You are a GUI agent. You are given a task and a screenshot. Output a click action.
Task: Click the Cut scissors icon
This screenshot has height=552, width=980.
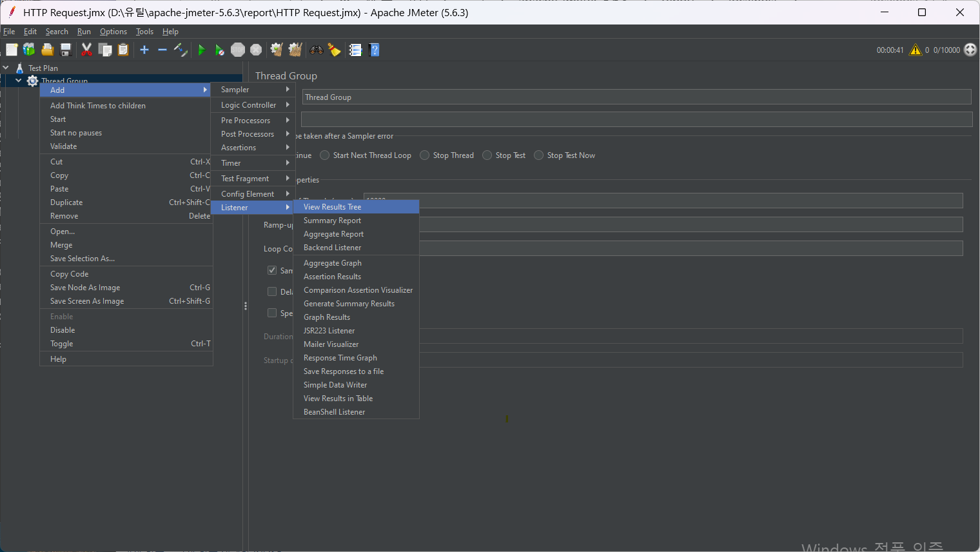point(86,50)
